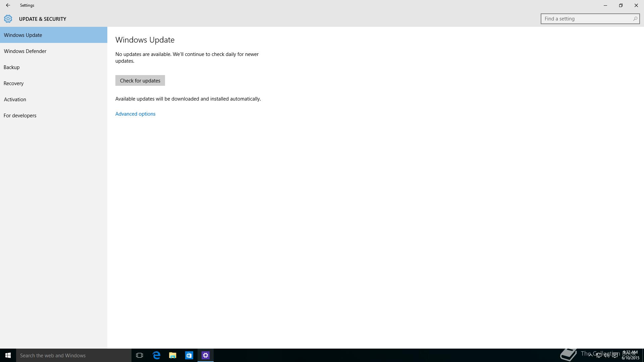
Task: Show hidden system tray icons
Action: click(x=590, y=355)
